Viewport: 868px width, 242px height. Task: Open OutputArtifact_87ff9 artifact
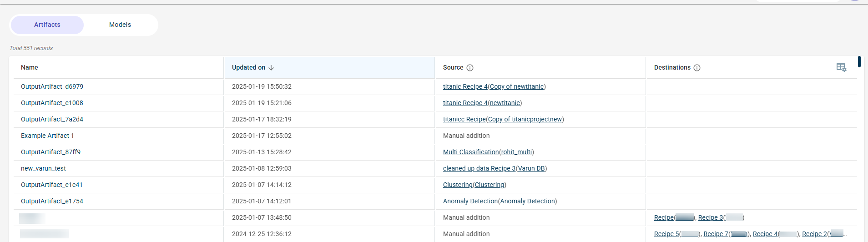tap(50, 152)
